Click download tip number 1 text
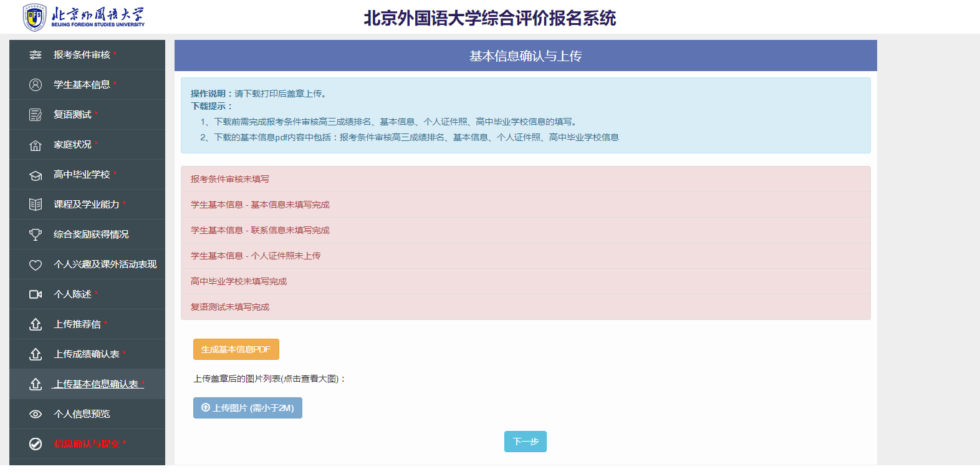 pos(390,122)
